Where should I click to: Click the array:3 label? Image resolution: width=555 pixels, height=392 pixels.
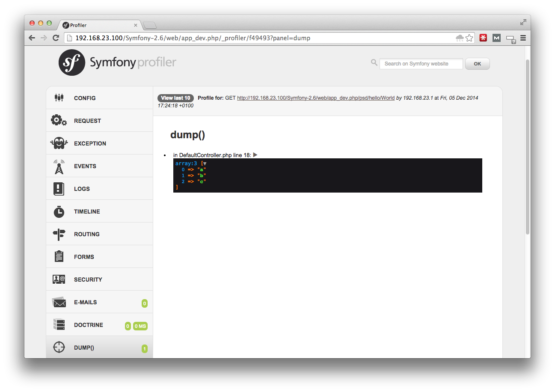pos(186,163)
